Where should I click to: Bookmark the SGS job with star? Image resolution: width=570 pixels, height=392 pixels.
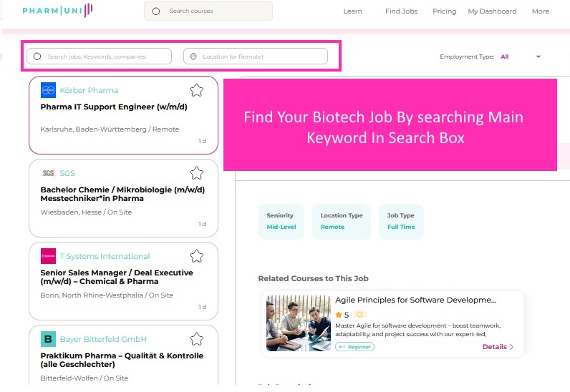click(197, 173)
